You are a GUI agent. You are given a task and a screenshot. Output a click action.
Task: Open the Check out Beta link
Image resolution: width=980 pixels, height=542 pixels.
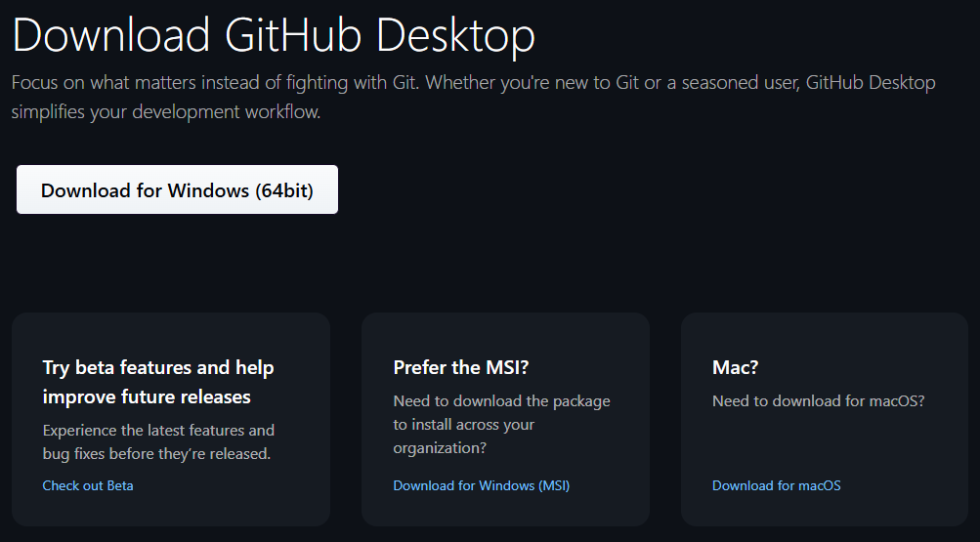pyautogui.click(x=88, y=485)
